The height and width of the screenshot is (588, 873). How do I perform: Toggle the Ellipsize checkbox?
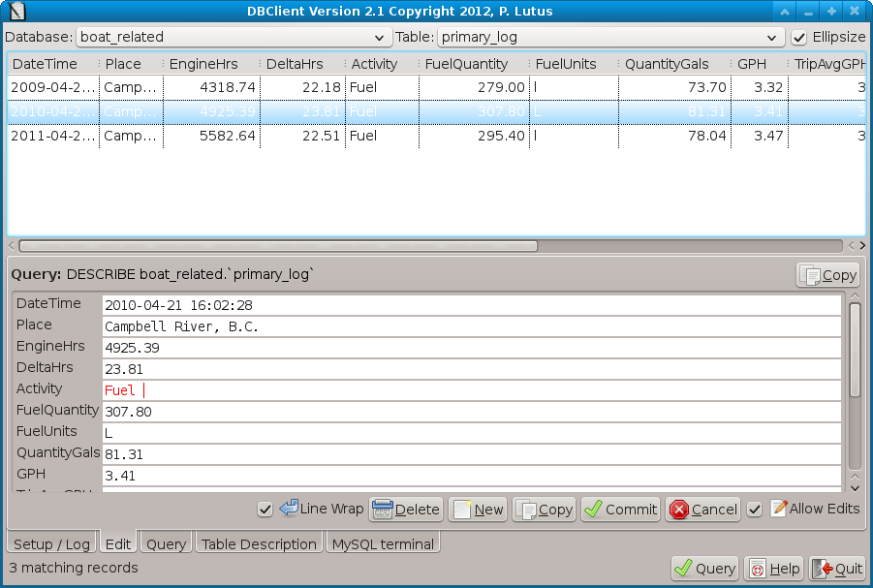pyautogui.click(x=799, y=38)
